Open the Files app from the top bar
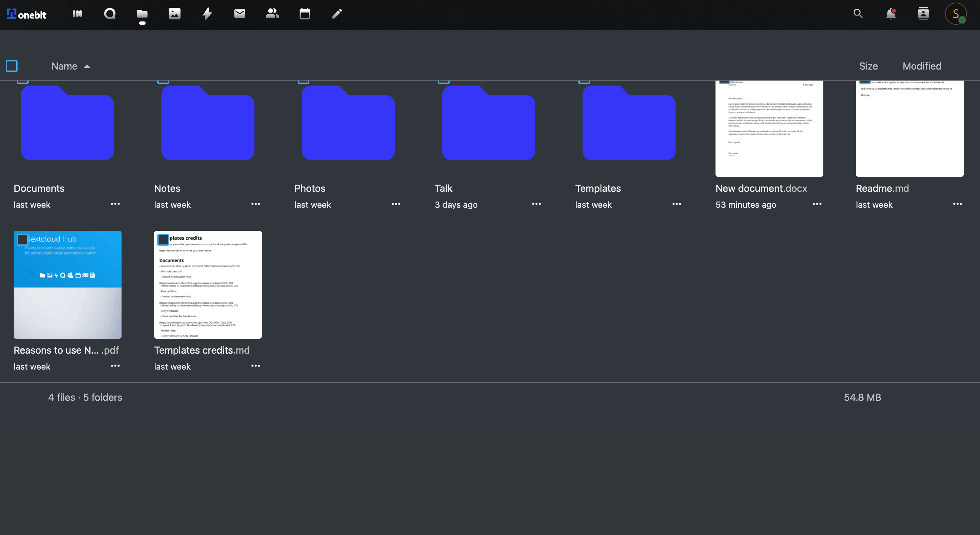This screenshot has width=980, height=535. pyautogui.click(x=142, y=14)
